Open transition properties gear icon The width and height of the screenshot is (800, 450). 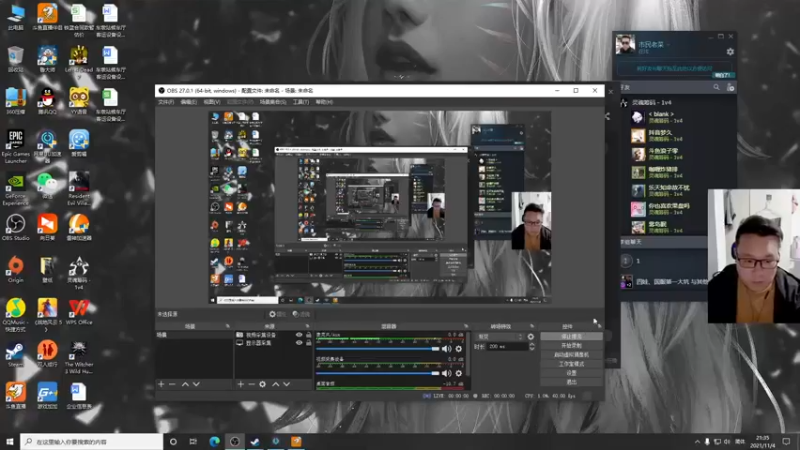[x=531, y=337]
